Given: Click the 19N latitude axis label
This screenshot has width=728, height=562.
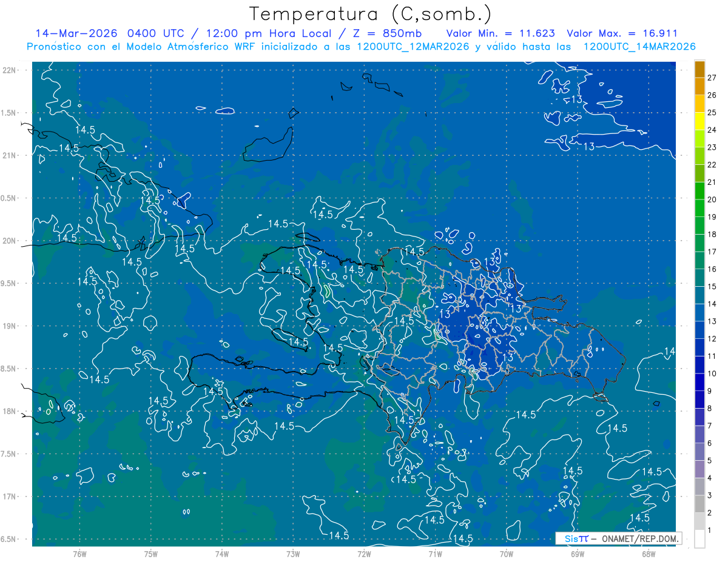Looking at the screenshot, I should tap(10, 326).
